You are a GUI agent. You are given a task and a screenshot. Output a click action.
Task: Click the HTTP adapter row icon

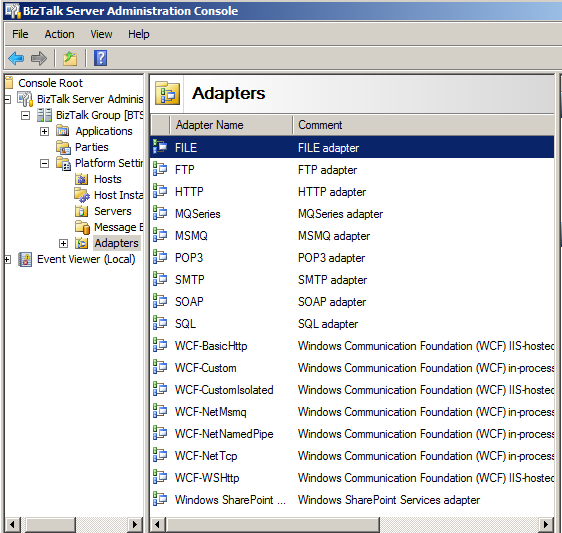(160, 191)
